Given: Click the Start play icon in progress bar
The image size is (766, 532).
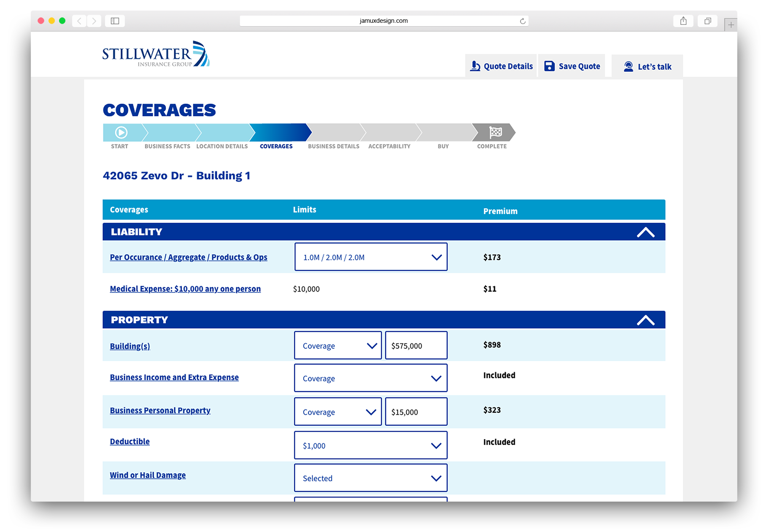Looking at the screenshot, I should coord(121,132).
